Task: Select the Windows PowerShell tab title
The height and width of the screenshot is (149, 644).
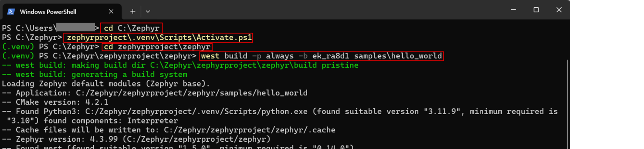Action: [48, 12]
